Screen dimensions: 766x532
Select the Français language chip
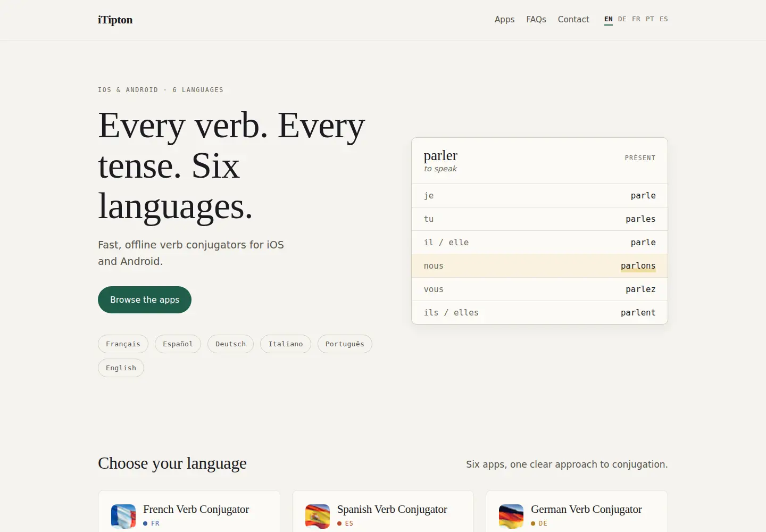click(x=123, y=344)
